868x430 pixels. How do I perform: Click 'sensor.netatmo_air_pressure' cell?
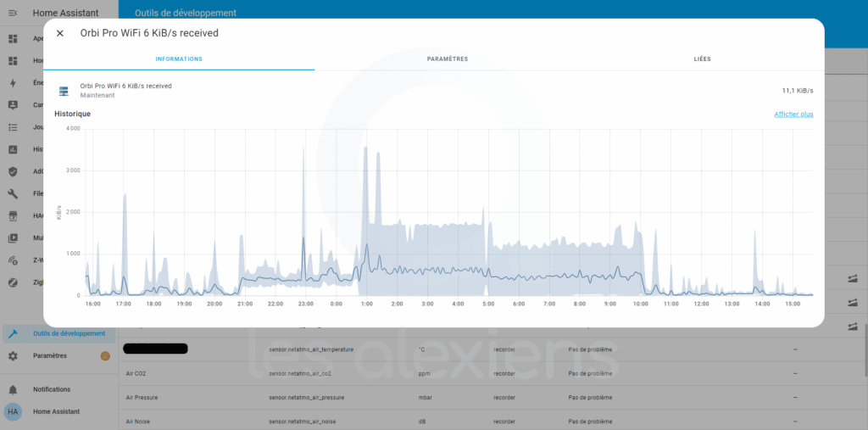306,398
